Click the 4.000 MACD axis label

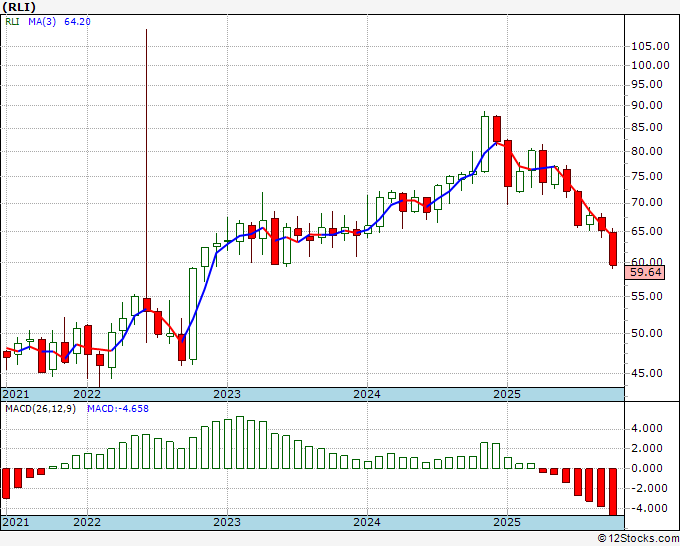tap(647, 428)
